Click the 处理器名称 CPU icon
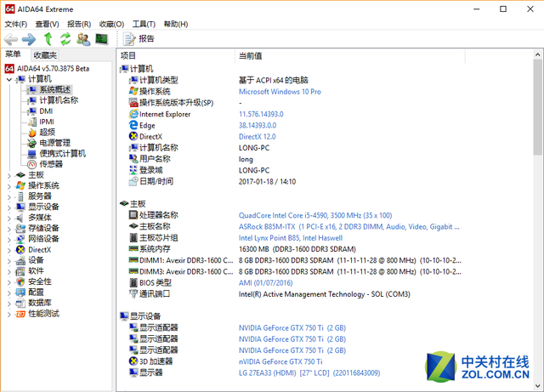 133,215
